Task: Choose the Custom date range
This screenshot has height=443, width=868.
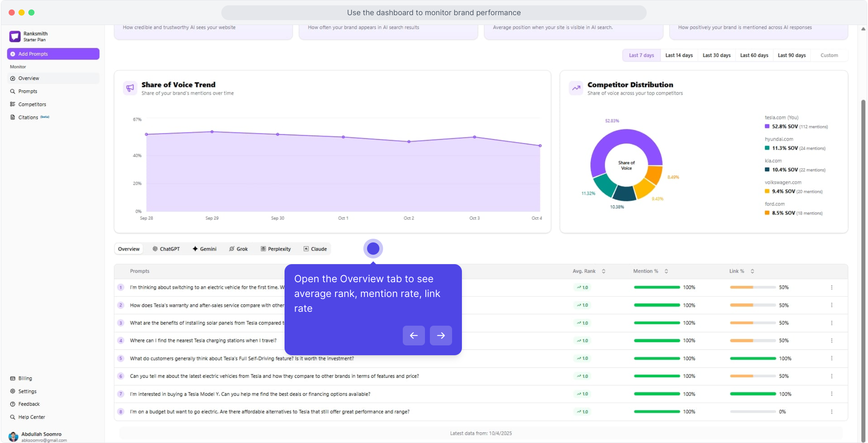Action: coord(829,55)
